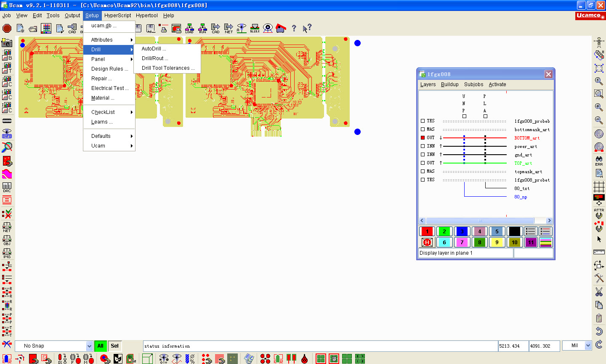Viewport: 606px width, 364px height.
Task: Click the DRC check sidebar icon
Action: (7, 187)
